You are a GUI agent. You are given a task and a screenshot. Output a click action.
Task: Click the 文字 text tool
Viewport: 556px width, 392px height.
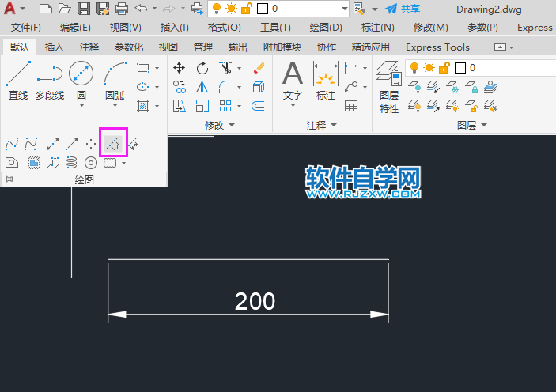[293, 80]
